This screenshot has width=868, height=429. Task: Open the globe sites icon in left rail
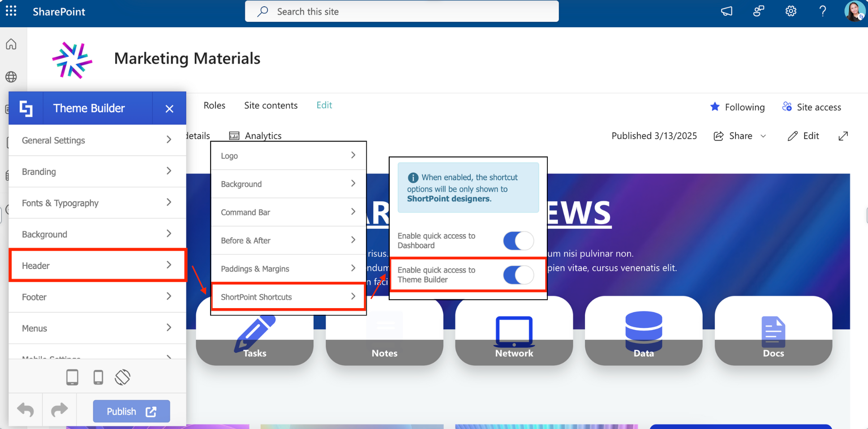[11, 77]
